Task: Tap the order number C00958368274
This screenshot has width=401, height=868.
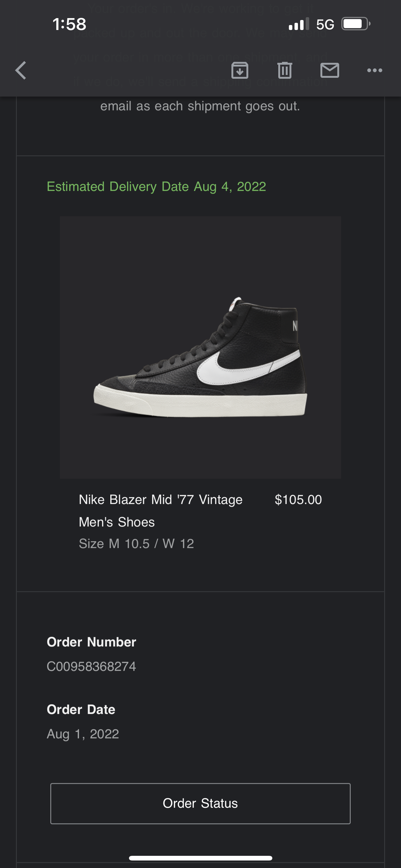Action: (x=91, y=666)
